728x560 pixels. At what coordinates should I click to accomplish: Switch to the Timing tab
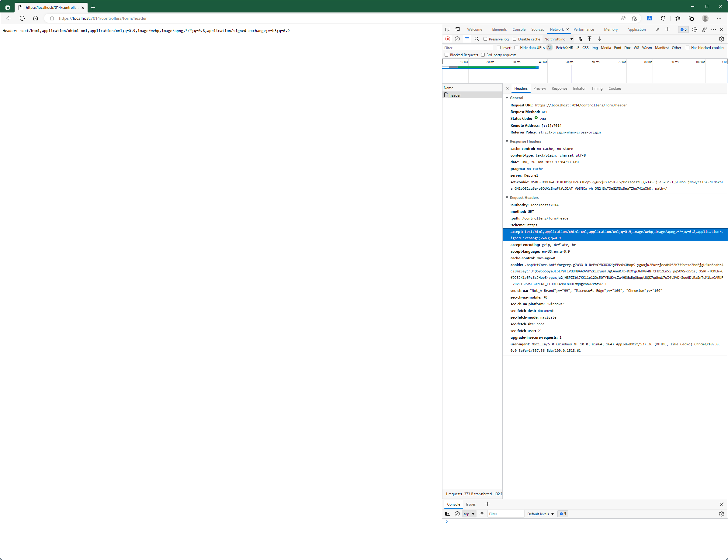point(597,88)
